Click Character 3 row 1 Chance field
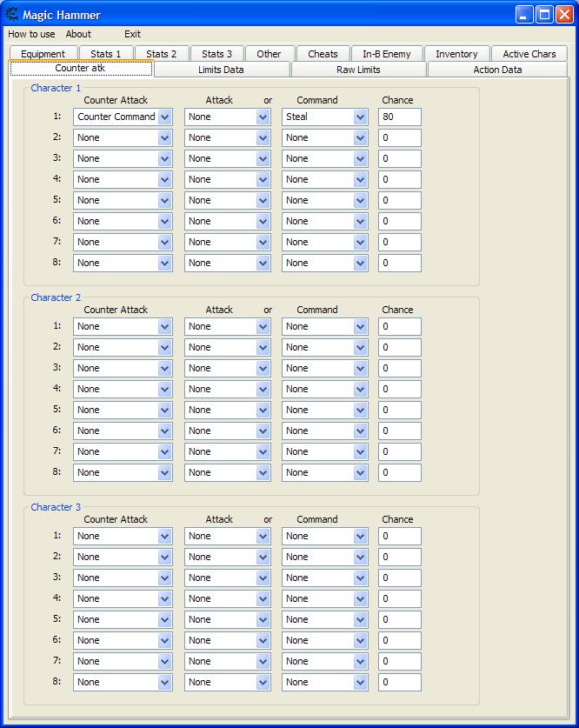The width and height of the screenshot is (579, 728). pos(399,536)
